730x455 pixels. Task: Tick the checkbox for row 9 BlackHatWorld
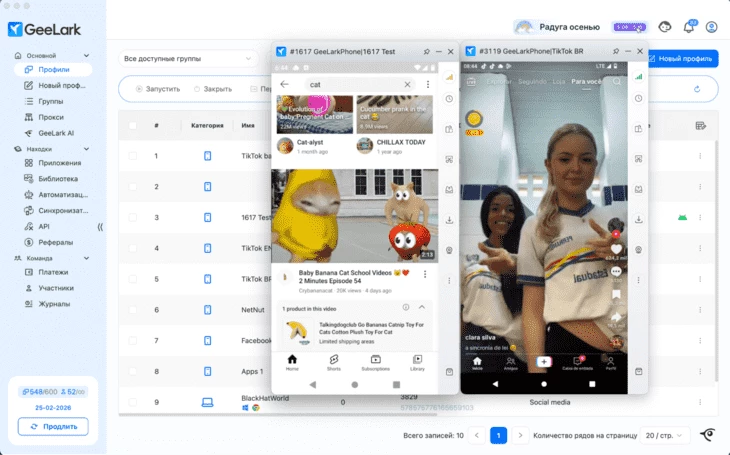tap(133, 402)
